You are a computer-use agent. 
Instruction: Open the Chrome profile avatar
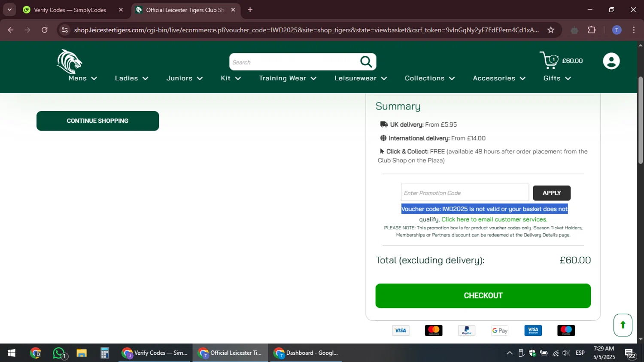click(x=617, y=30)
